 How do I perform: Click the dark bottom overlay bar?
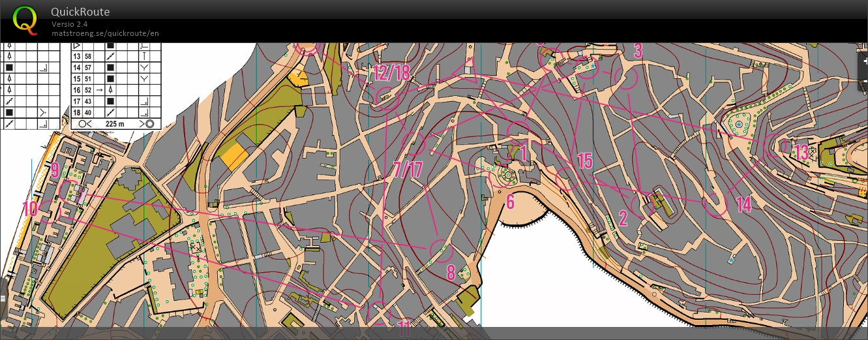pyautogui.click(x=434, y=333)
